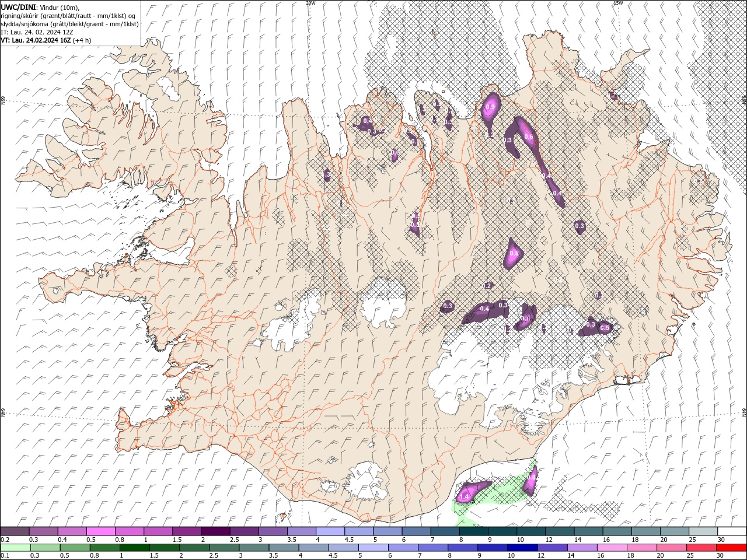This screenshot has height=560, width=747.
Task: Click the '0.2' label in the snow legend
Action: coord(5,540)
